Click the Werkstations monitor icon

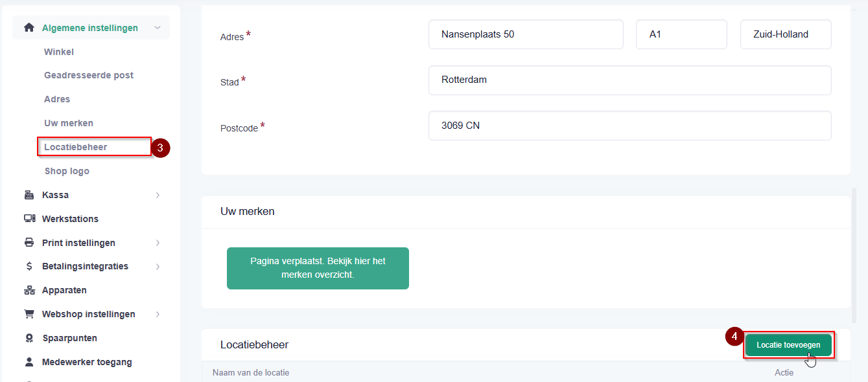[29, 219]
